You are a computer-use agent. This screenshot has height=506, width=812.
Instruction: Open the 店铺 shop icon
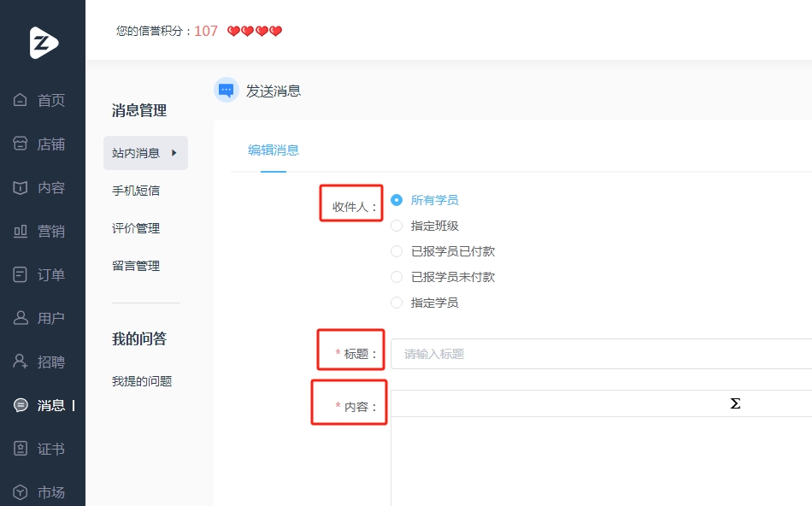(x=21, y=144)
